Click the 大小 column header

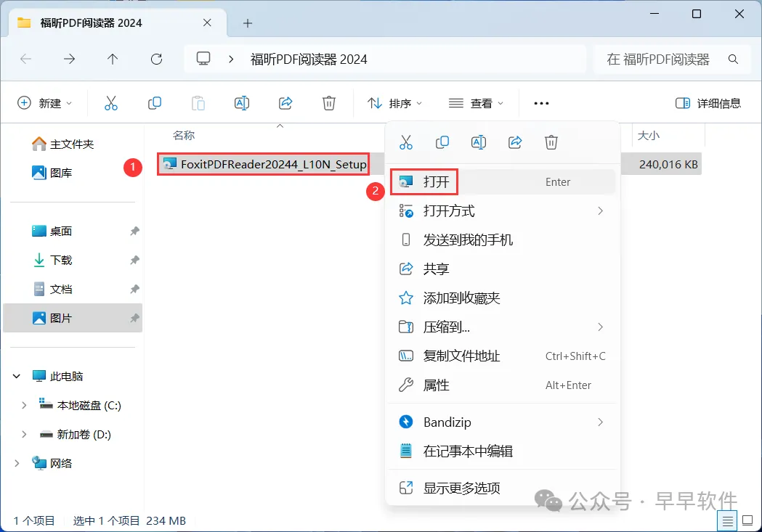648,136
